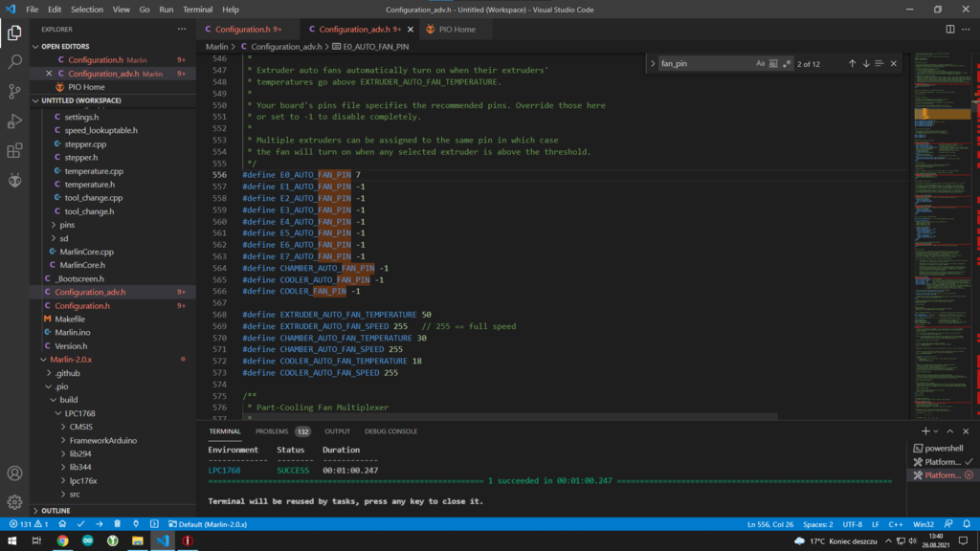Open the Terminal menu
The width and height of the screenshot is (980, 551).
pyautogui.click(x=197, y=10)
